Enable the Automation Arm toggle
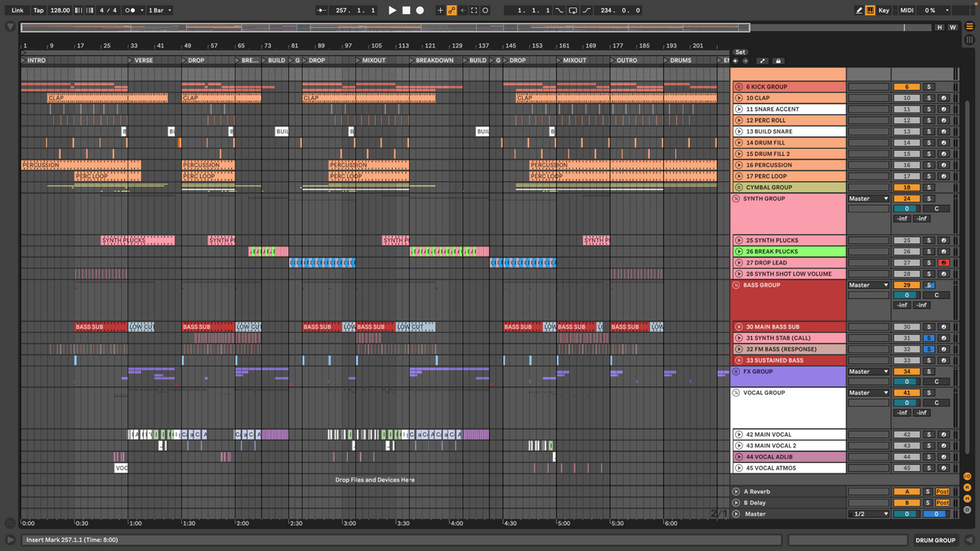 [451, 11]
